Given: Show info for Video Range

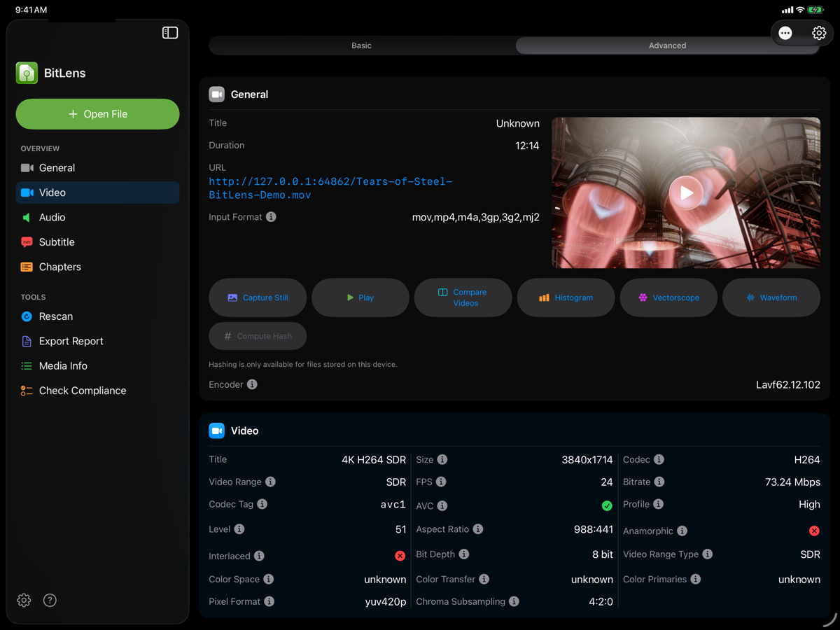Looking at the screenshot, I should [x=270, y=482].
